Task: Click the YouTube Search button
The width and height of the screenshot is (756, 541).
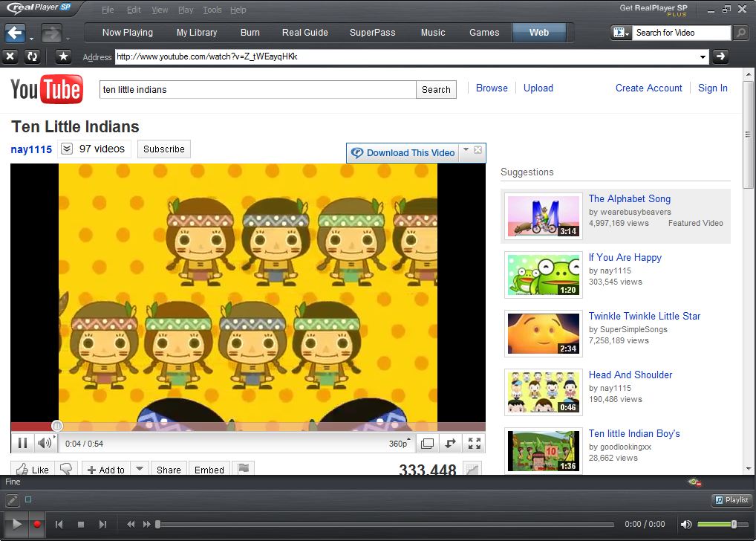Action: (436, 90)
